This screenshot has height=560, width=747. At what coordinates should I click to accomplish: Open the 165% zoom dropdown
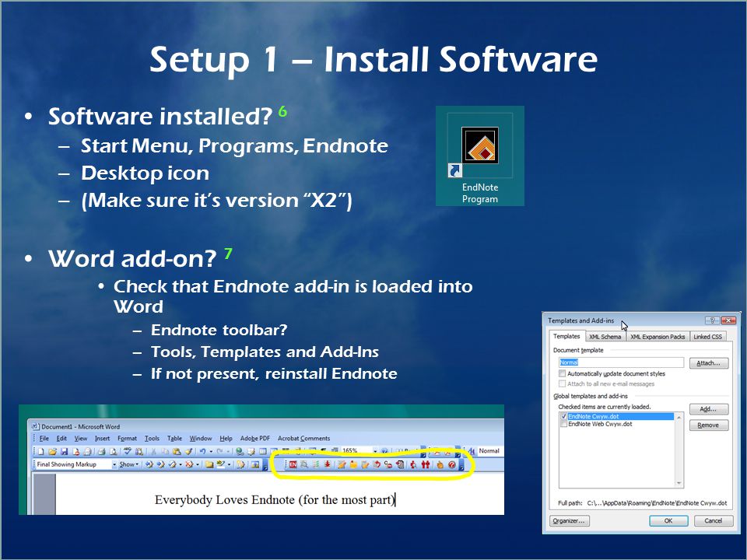[375, 451]
